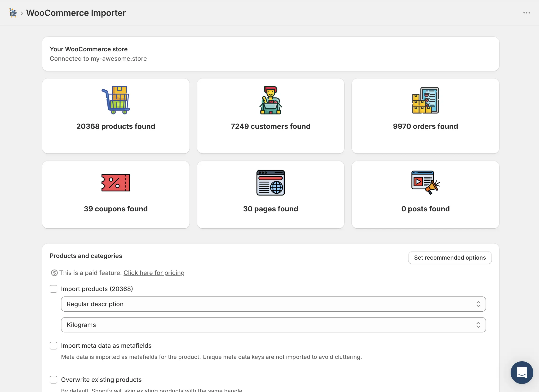This screenshot has height=392, width=539.
Task: Click the dollar paid-feature icon
Action: click(54, 273)
